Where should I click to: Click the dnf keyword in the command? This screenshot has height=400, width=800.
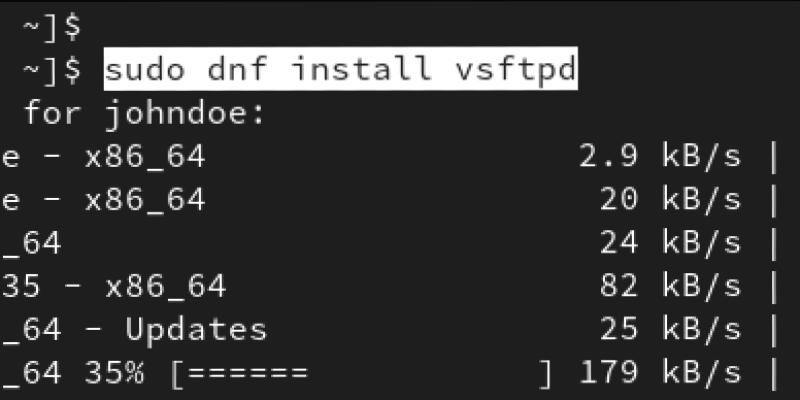tap(237, 69)
